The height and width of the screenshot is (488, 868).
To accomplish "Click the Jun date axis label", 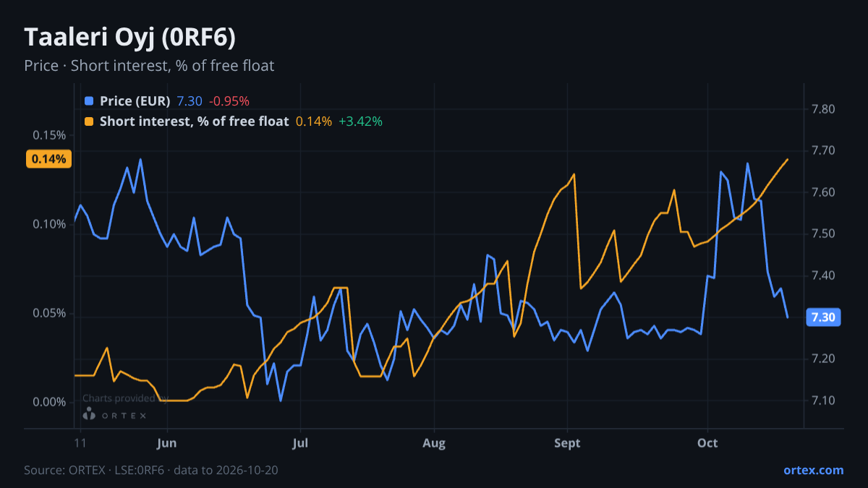I will click(x=167, y=443).
